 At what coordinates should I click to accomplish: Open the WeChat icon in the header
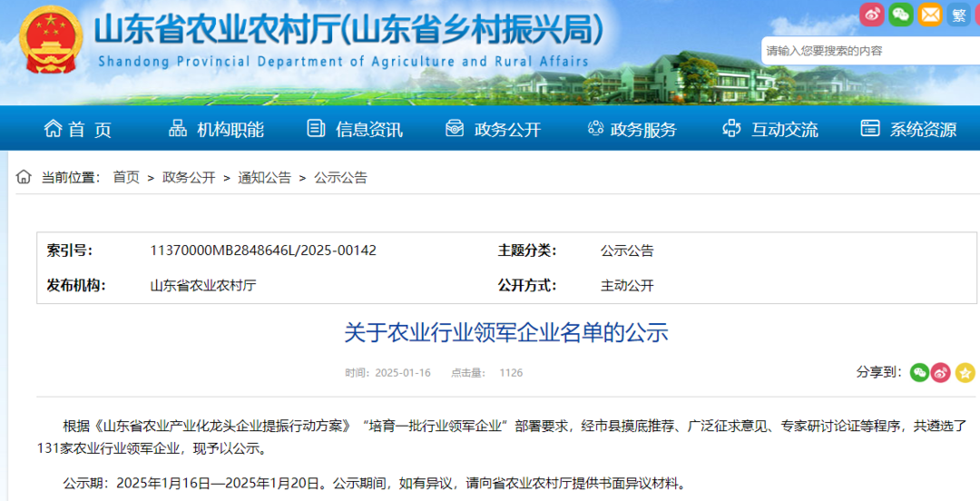(x=900, y=14)
